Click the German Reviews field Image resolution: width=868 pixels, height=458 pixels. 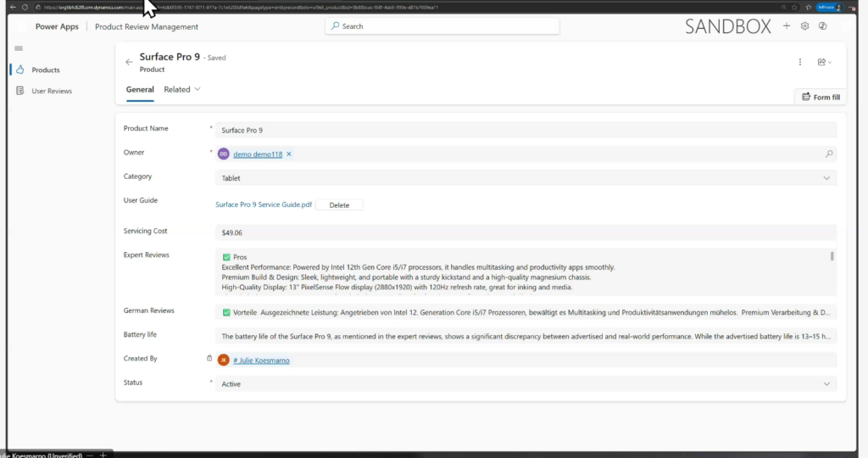526,312
